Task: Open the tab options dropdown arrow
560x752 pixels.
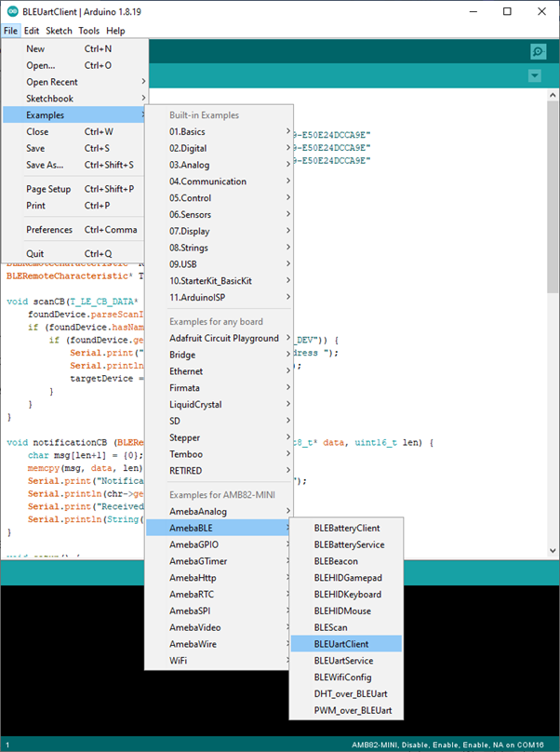Action: point(534,75)
